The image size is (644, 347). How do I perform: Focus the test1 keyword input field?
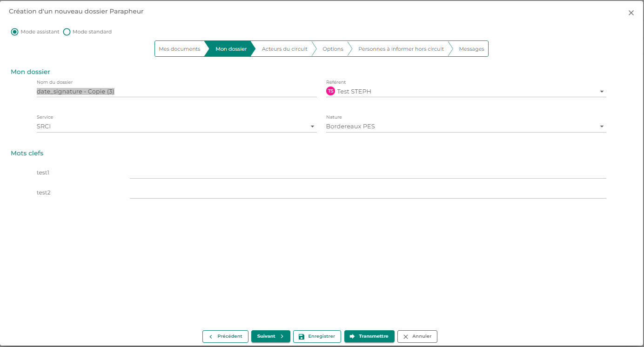pyautogui.click(x=368, y=173)
